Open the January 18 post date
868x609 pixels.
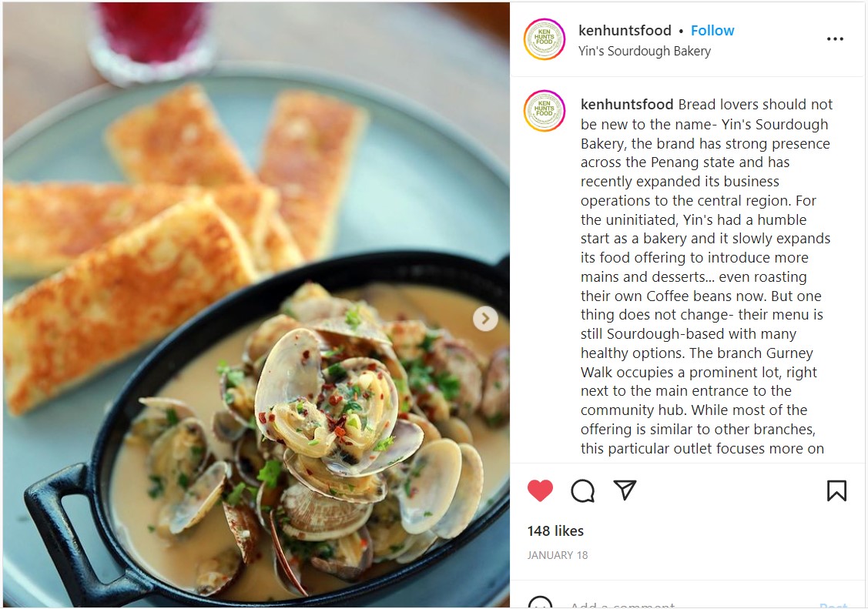558,555
